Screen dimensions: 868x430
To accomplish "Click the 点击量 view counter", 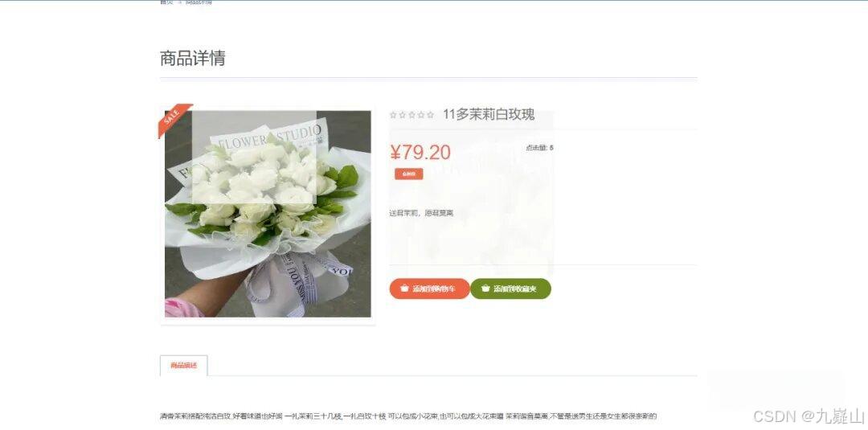I will click(540, 148).
